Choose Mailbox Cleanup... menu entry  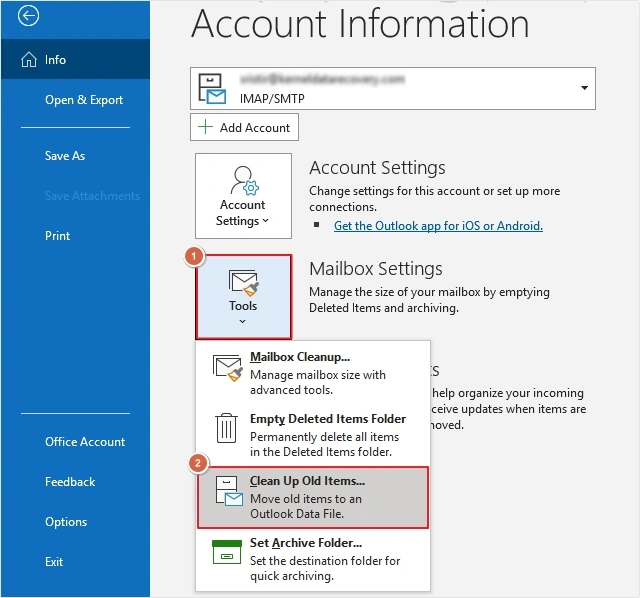tap(313, 373)
